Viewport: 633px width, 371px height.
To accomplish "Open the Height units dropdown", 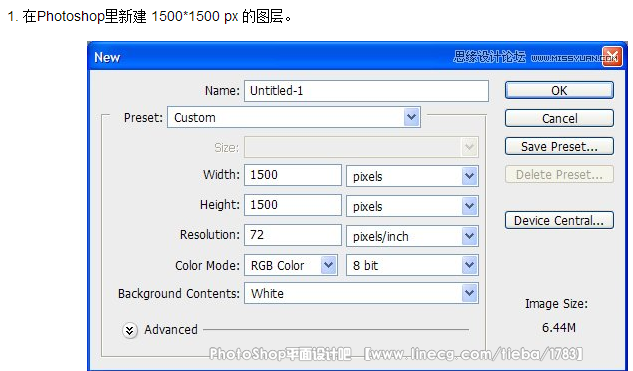I will pos(412,206).
